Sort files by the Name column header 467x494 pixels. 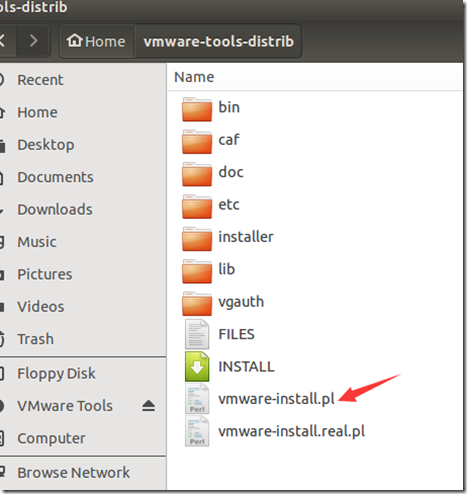tap(194, 77)
